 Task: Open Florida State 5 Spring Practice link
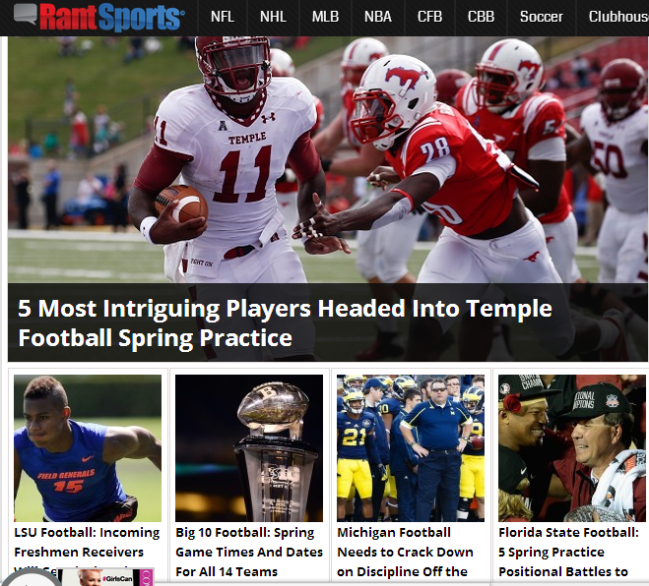(569, 552)
